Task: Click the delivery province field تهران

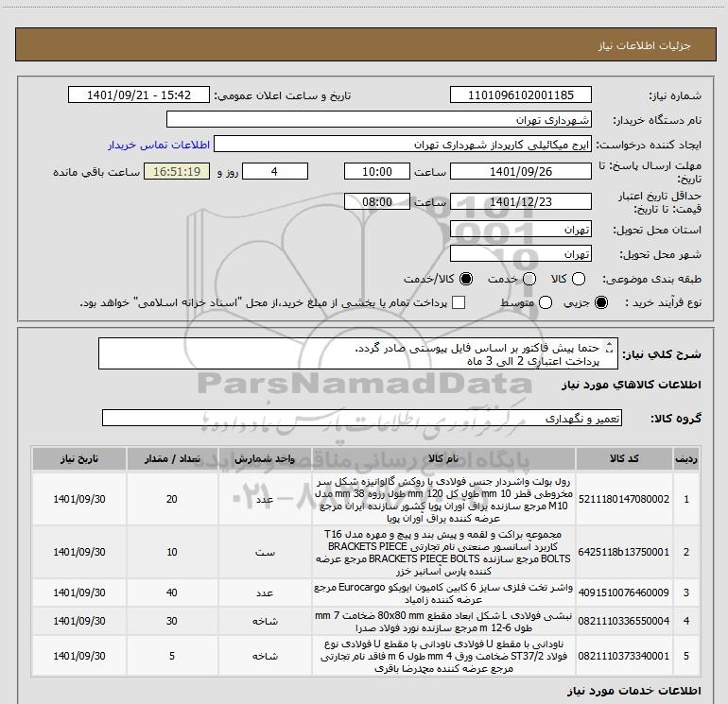Action: (520, 229)
